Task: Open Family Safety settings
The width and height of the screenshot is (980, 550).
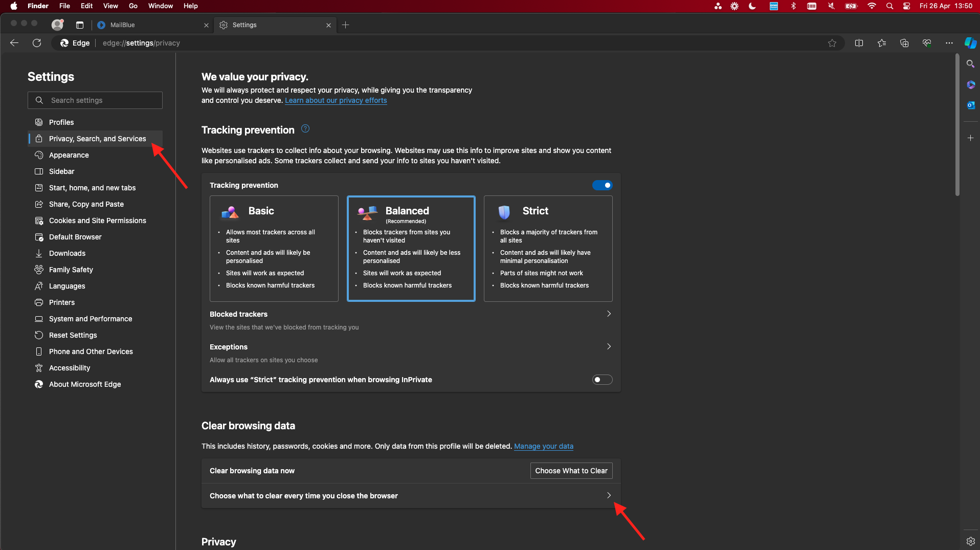Action: point(95,270)
